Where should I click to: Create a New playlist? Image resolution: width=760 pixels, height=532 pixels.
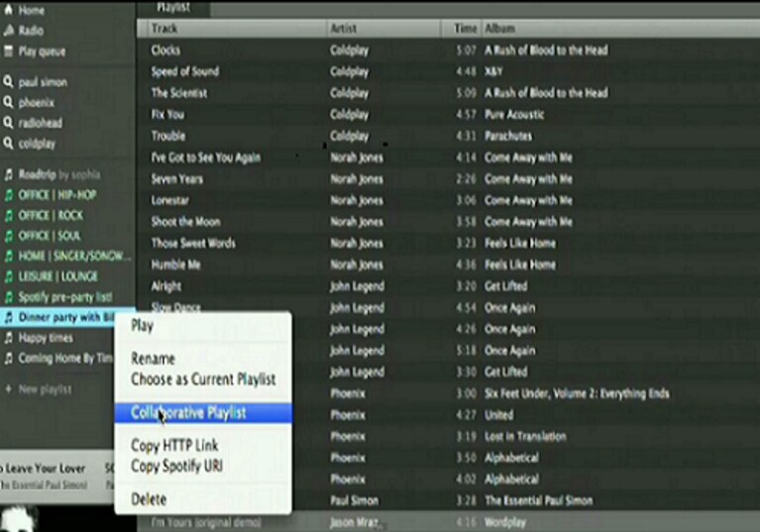point(45,389)
